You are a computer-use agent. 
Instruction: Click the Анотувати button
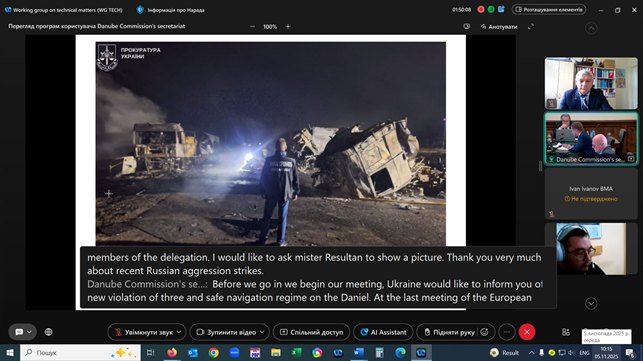[x=499, y=27]
